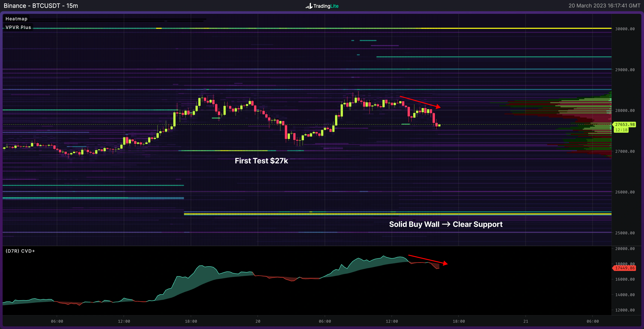Click the day 21 time axis label
This screenshot has height=329, width=644.
[x=526, y=321]
